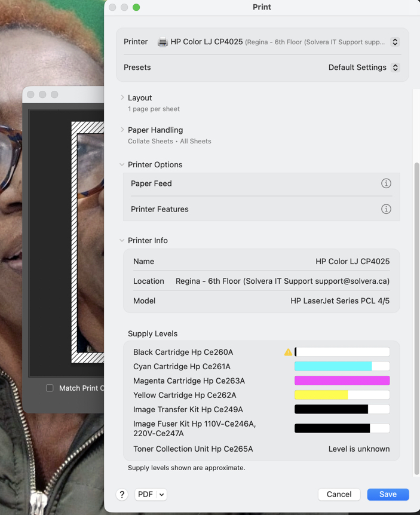Click the Image Fuser Kit level bar

point(342,428)
